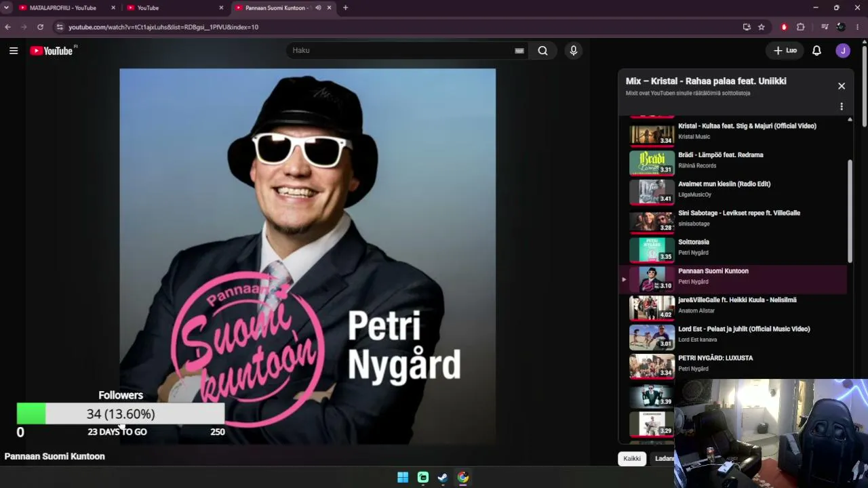Open the Mix playlist options menu

point(842,106)
